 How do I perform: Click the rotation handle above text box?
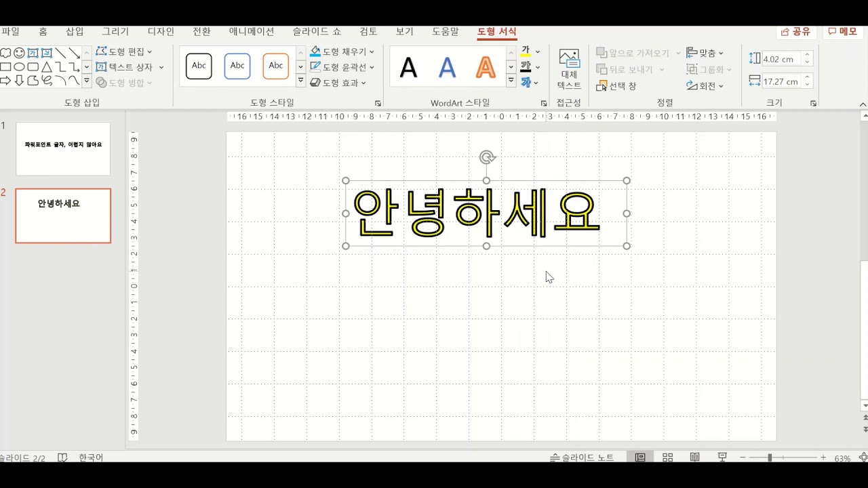coord(486,158)
